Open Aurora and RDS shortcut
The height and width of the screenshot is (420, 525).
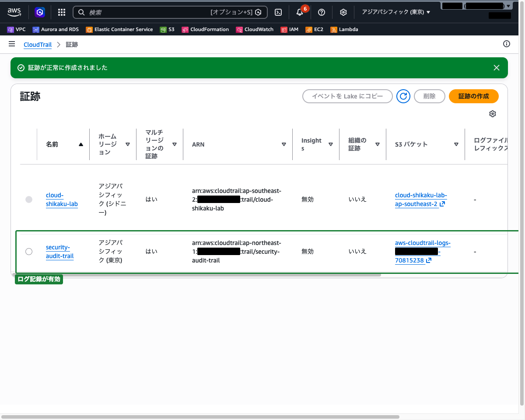pyautogui.click(x=56, y=30)
